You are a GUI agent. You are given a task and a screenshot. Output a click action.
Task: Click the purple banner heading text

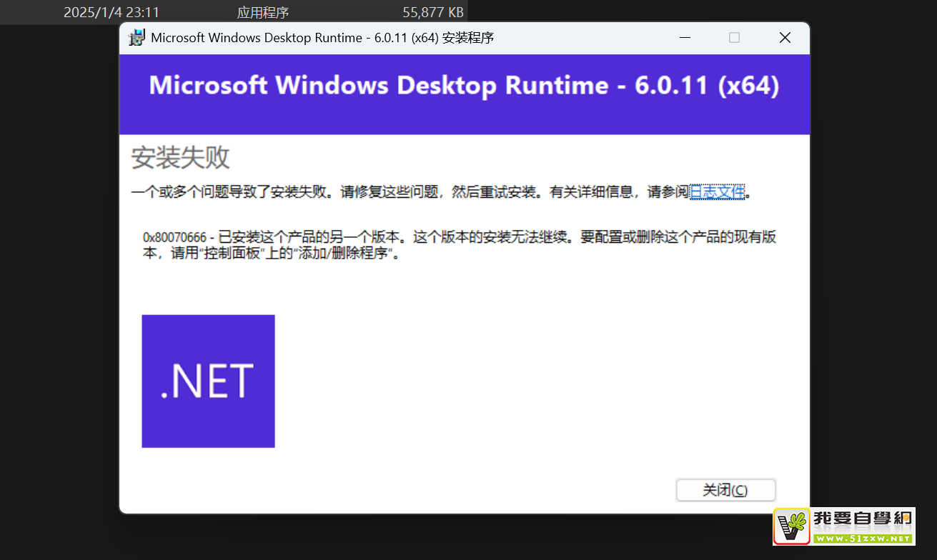tap(464, 86)
